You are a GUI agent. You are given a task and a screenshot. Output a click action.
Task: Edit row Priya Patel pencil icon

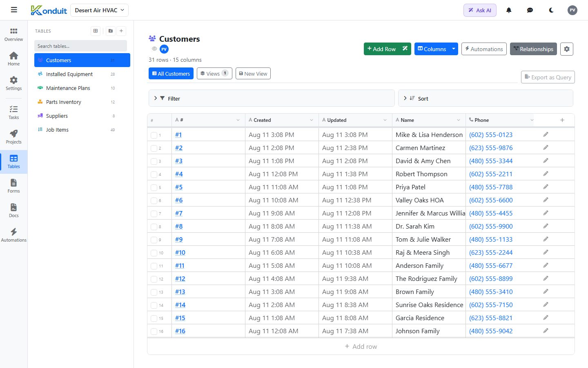546,187
